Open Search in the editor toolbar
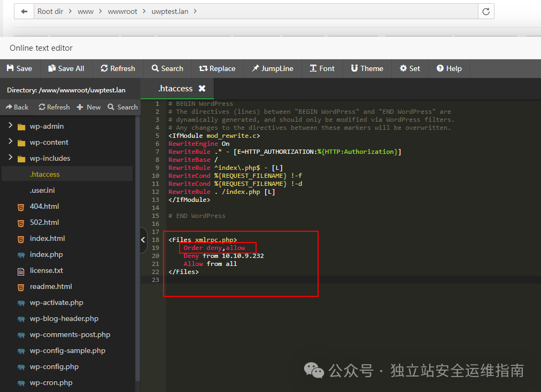The height and width of the screenshot is (392, 541). click(167, 68)
